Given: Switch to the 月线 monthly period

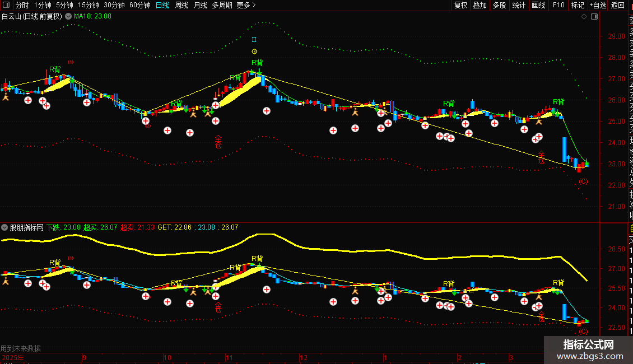Looking at the screenshot, I should pos(200,5).
